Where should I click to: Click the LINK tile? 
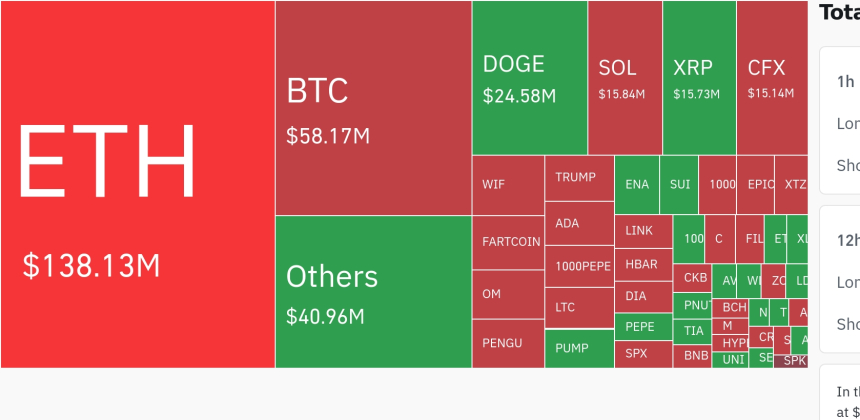click(643, 231)
